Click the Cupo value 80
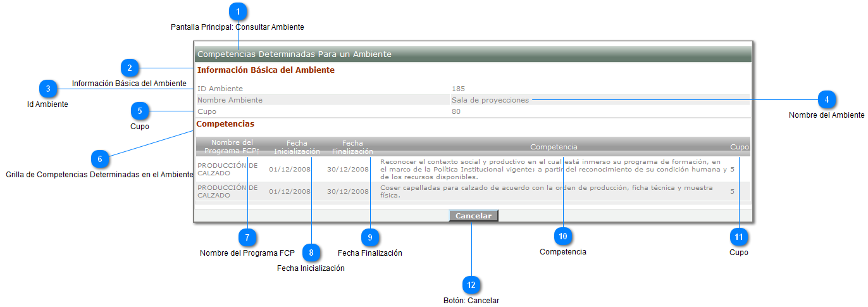The height and width of the screenshot is (307, 868). point(456,111)
